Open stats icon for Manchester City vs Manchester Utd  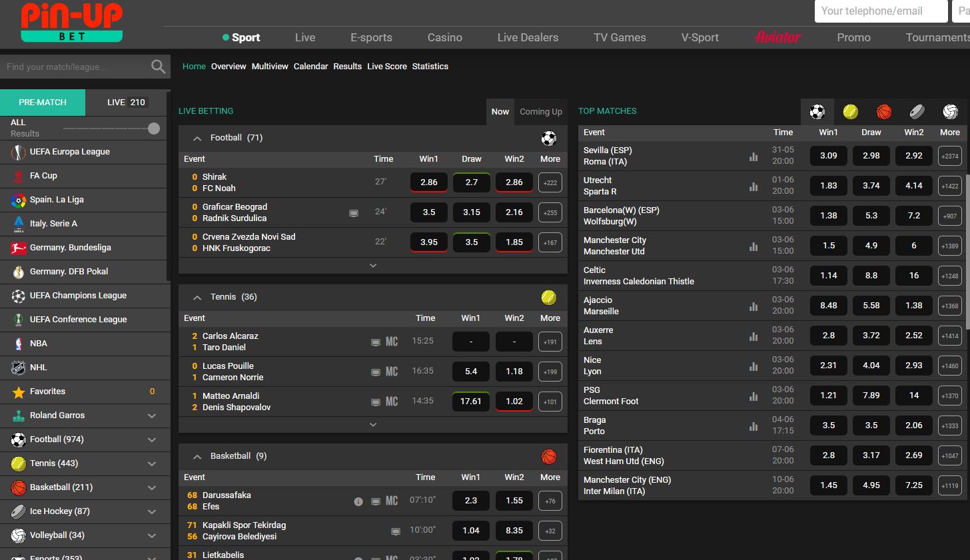(753, 246)
